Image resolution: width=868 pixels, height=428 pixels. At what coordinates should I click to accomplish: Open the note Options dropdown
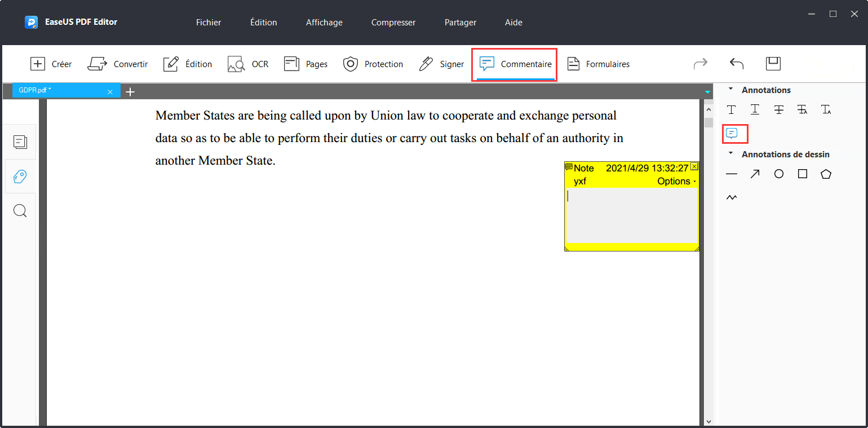click(676, 182)
